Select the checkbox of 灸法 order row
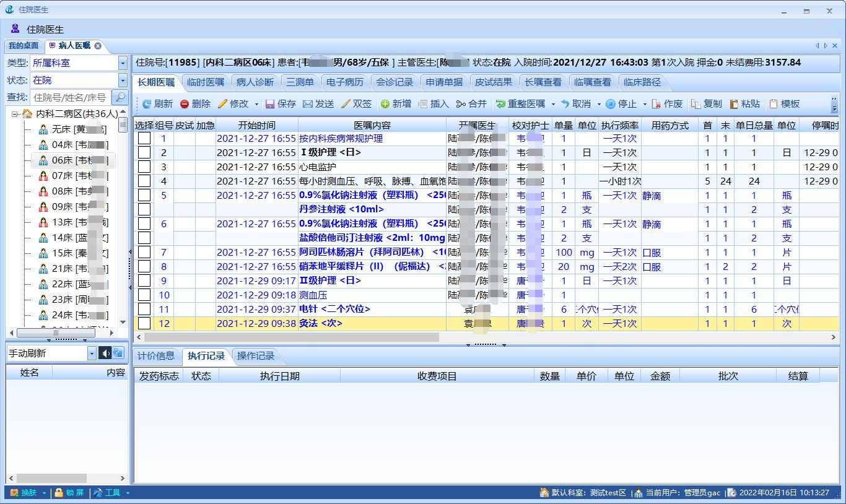 pos(144,324)
